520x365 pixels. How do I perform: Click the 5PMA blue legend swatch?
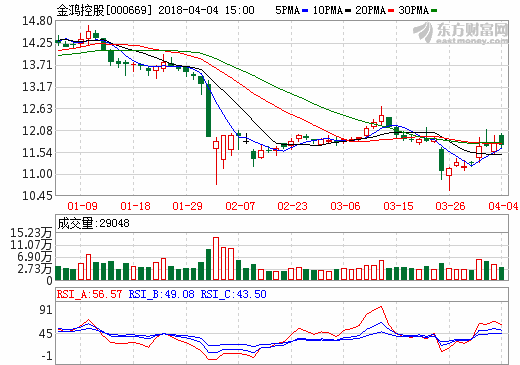(305, 11)
